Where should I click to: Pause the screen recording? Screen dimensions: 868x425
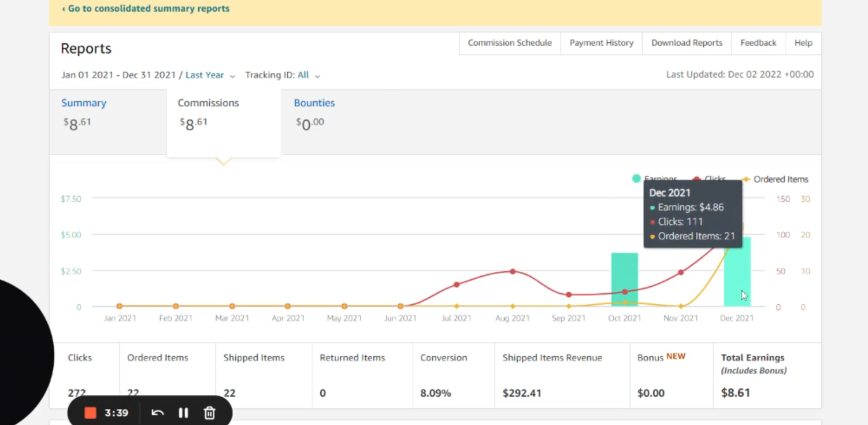pos(183,413)
